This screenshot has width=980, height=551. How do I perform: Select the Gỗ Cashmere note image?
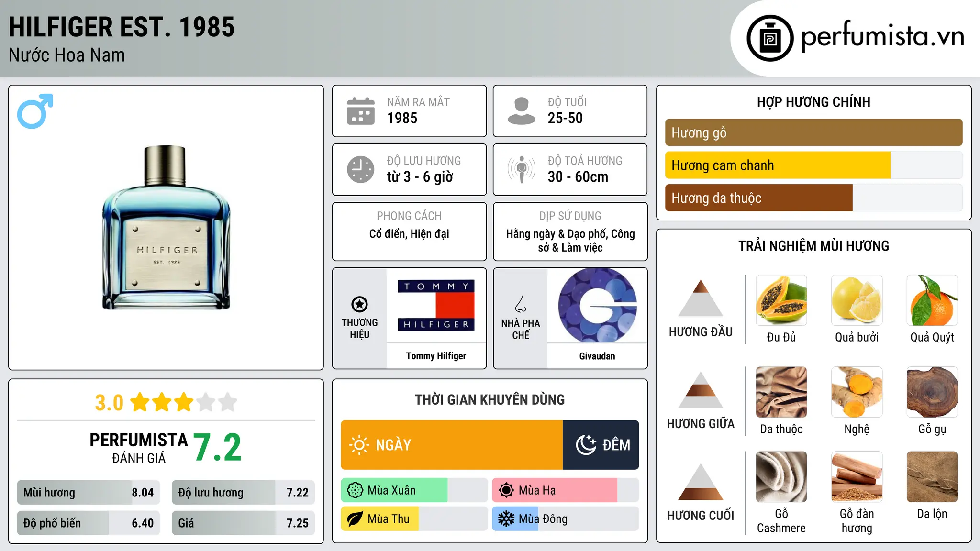(x=781, y=477)
